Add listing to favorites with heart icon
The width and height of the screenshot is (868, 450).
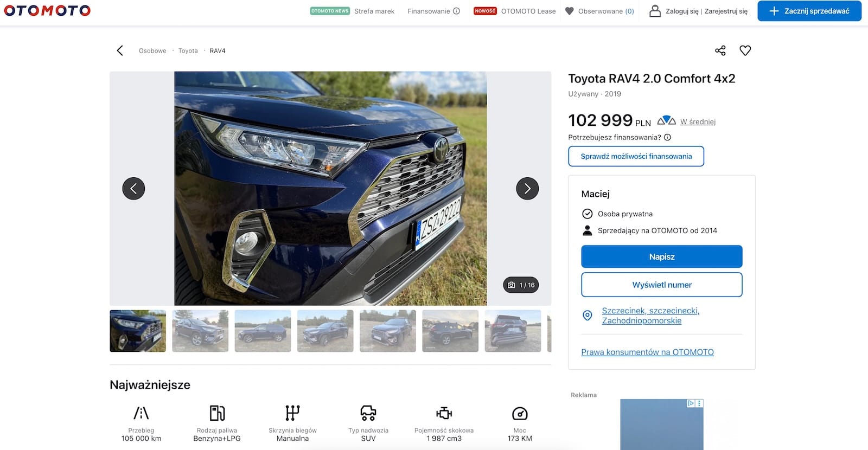(745, 50)
